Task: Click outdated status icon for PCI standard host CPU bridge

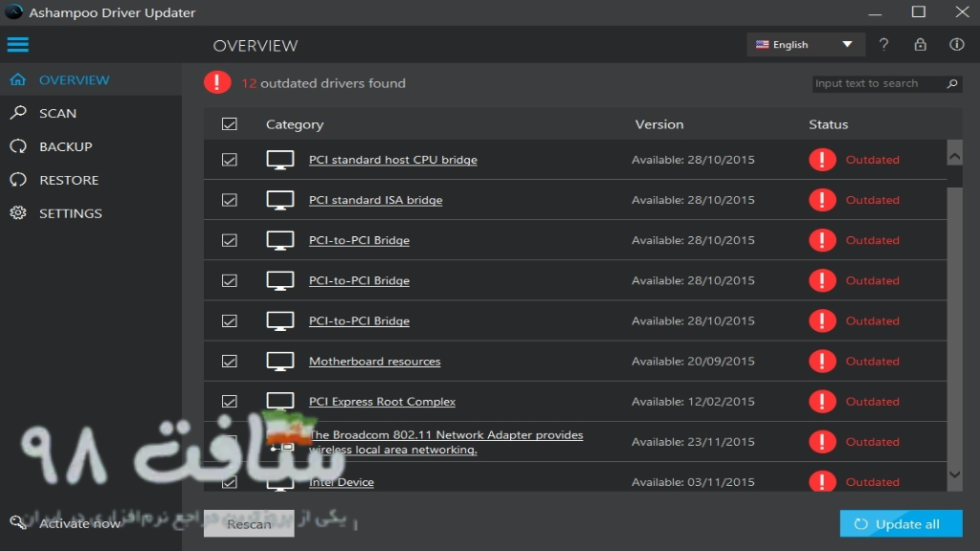Action: tap(822, 160)
